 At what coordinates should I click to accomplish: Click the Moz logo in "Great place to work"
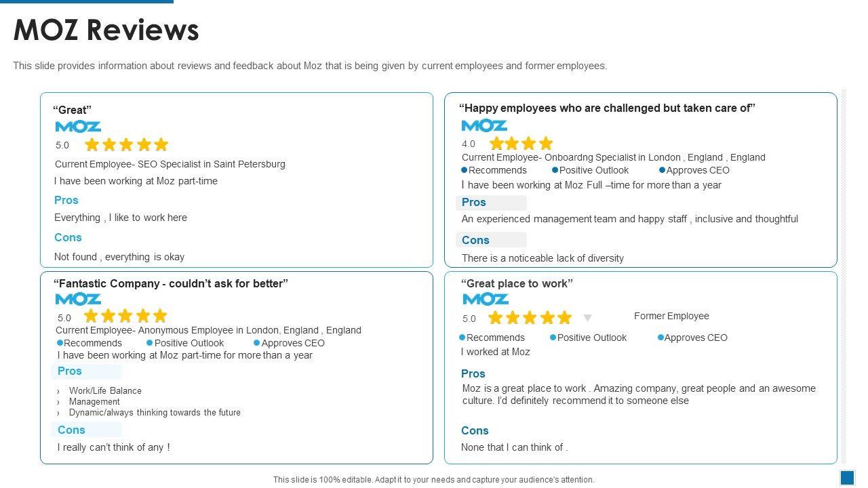(x=486, y=299)
